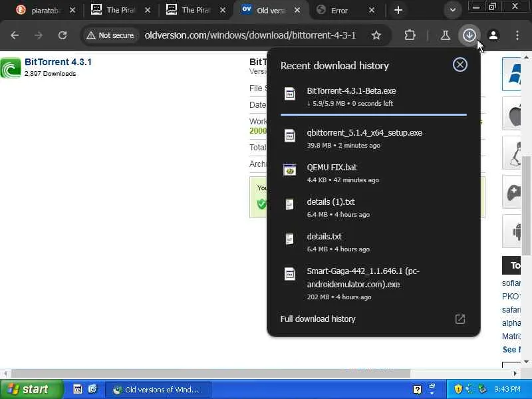Click the help question-mark taskbar icon
Screen dimensions: 532x399
coord(418,390)
